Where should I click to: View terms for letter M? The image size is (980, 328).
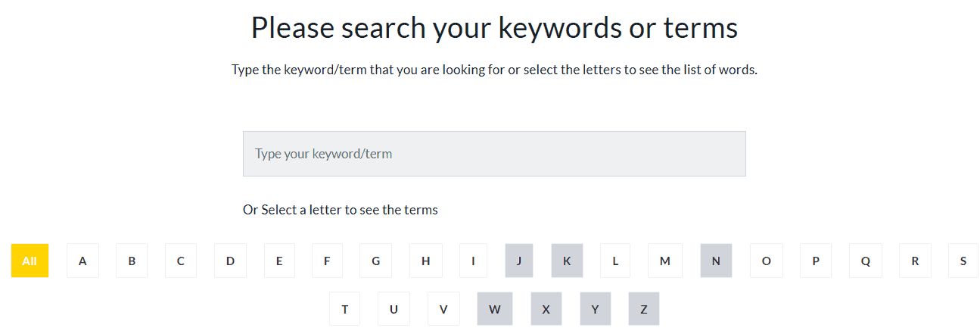click(664, 261)
